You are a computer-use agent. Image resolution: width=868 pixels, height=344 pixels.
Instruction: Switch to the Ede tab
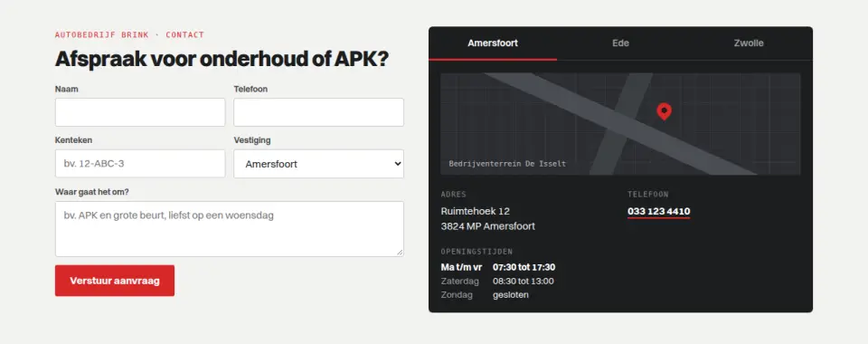pos(620,43)
